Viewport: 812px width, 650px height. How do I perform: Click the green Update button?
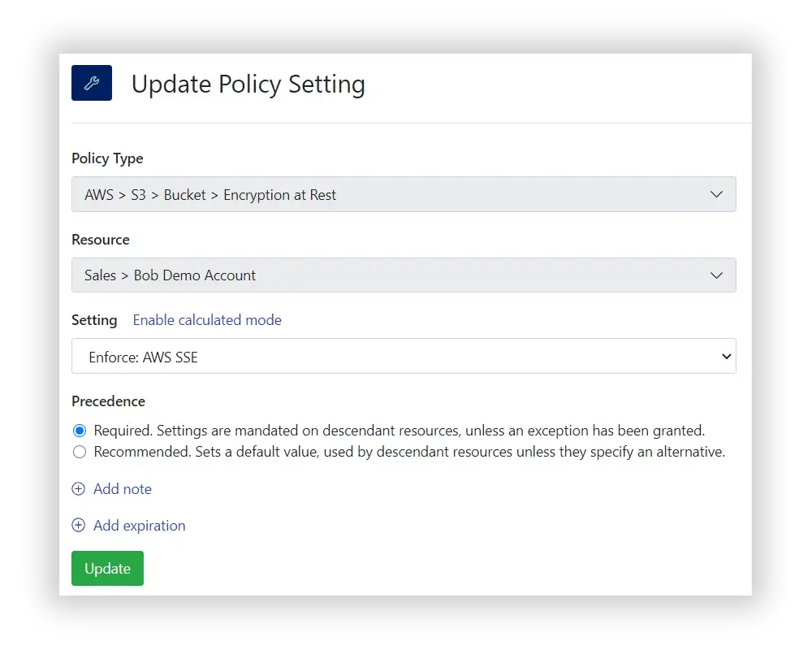tap(107, 568)
